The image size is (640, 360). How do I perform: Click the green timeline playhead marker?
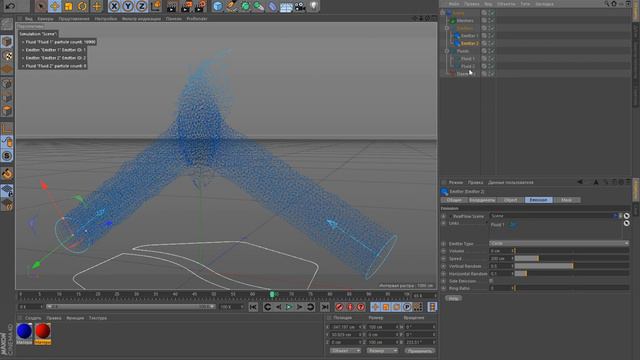[x=272, y=294]
